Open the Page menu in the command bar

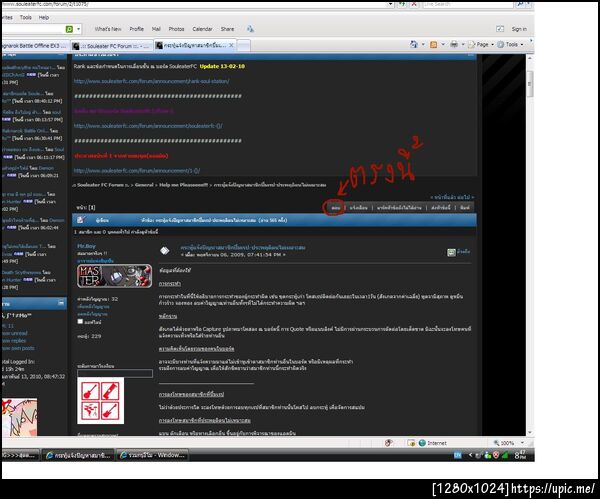click(x=481, y=44)
